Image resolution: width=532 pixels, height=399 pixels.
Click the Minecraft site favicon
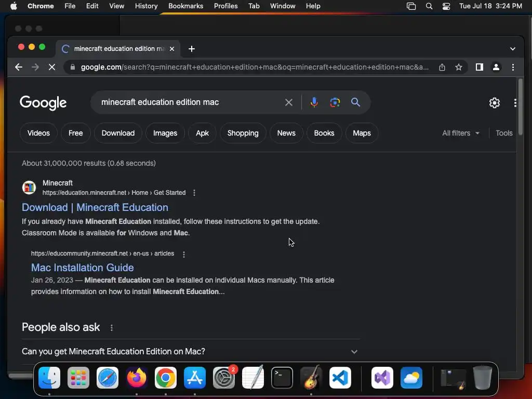pyautogui.click(x=29, y=187)
